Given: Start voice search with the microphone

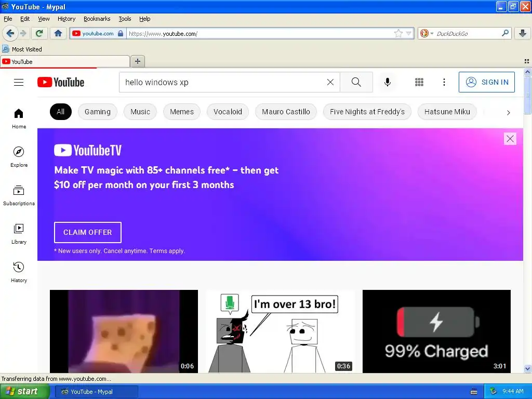Looking at the screenshot, I should click(x=388, y=82).
